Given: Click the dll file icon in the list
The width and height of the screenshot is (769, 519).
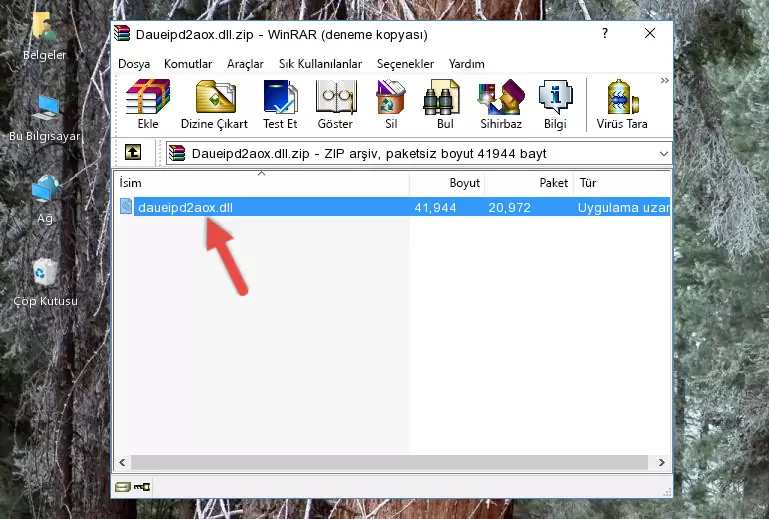Looking at the screenshot, I should tap(126, 207).
